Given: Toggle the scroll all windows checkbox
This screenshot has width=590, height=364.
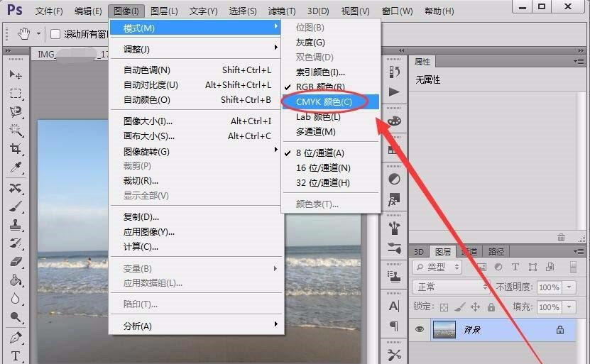Looking at the screenshot, I should click(x=55, y=34).
